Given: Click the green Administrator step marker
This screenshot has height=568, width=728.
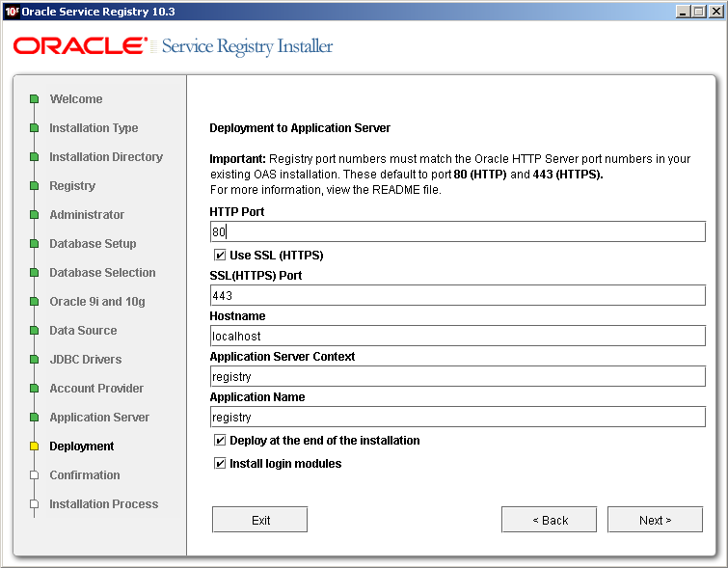Looking at the screenshot, I should (34, 215).
